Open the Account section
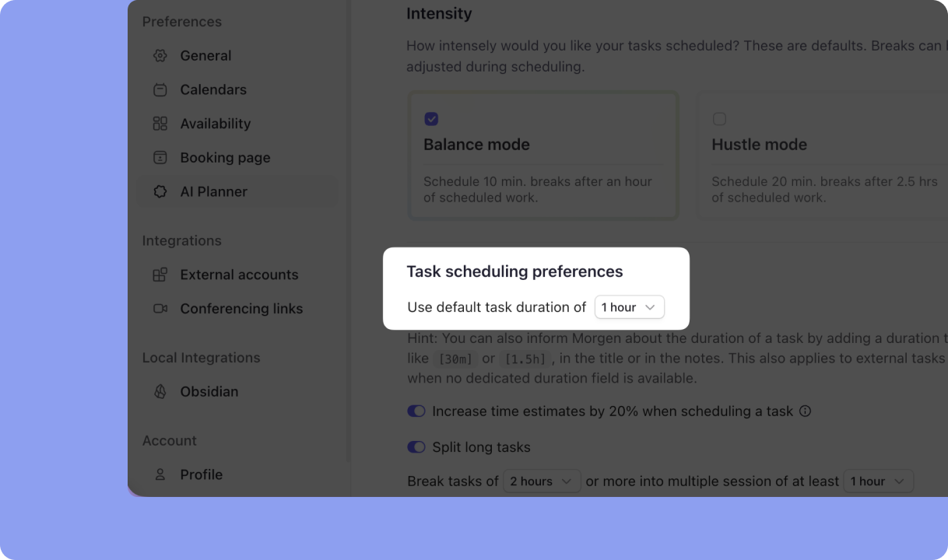The image size is (948, 560). coord(169,440)
